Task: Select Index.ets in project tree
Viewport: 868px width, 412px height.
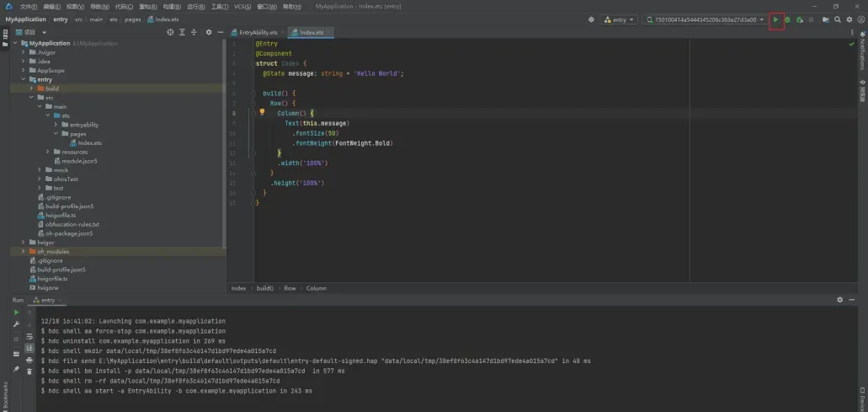Action: [x=86, y=143]
